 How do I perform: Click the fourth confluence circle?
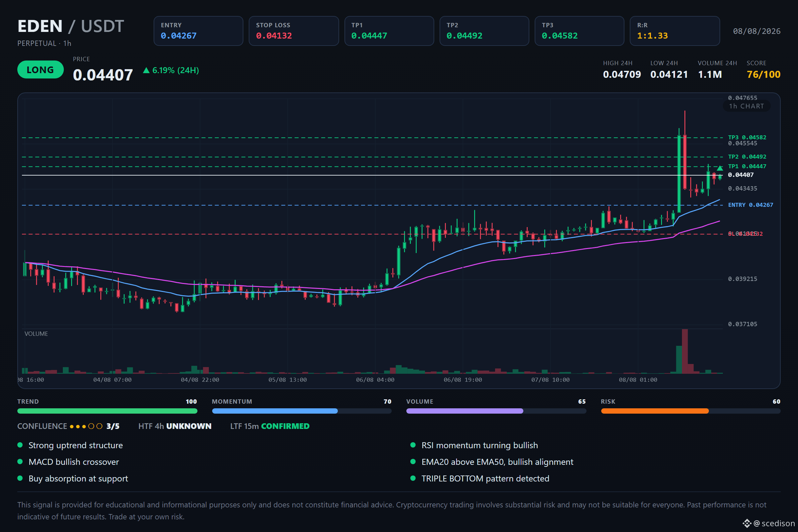pos(91,426)
